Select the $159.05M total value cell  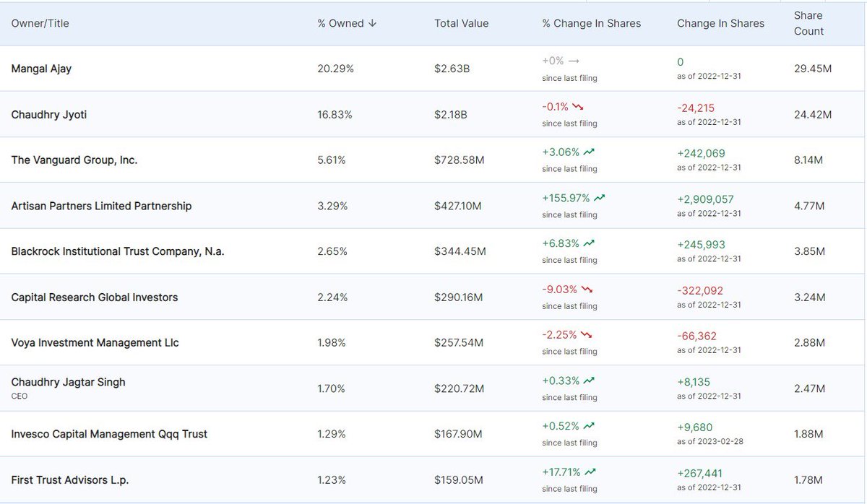[x=459, y=479]
